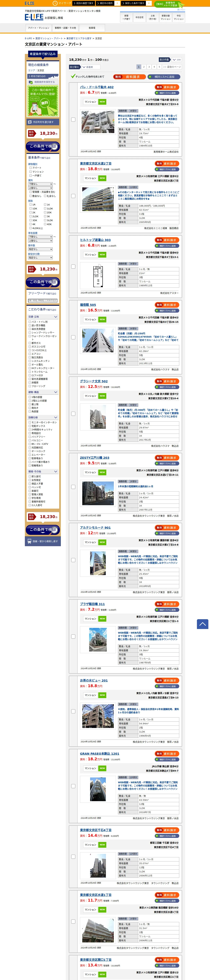The width and height of the screenshot is (210, 980).
Task: Tick the バス・トイレ別 checkbox
Action: [30, 322]
